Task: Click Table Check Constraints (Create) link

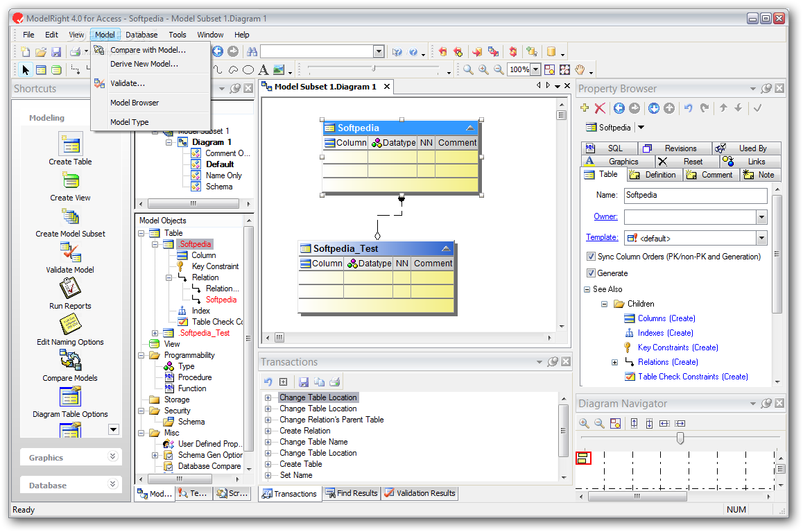Action: click(x=693, y=377)
